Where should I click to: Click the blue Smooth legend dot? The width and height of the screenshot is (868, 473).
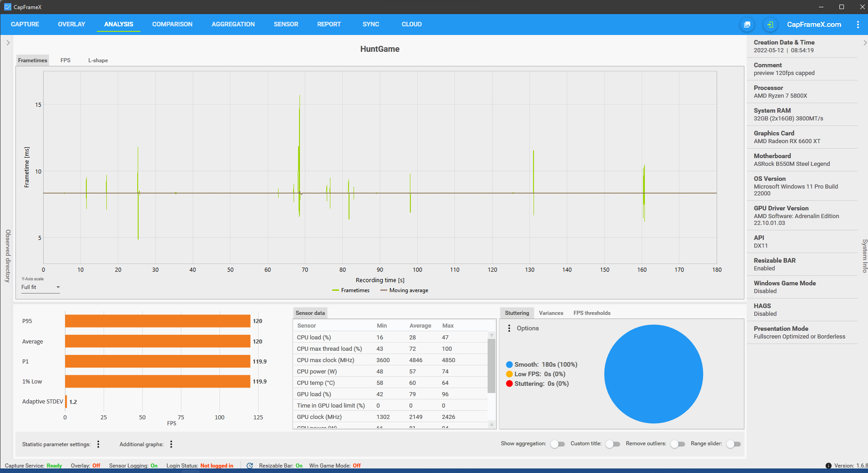coord(509,364)
